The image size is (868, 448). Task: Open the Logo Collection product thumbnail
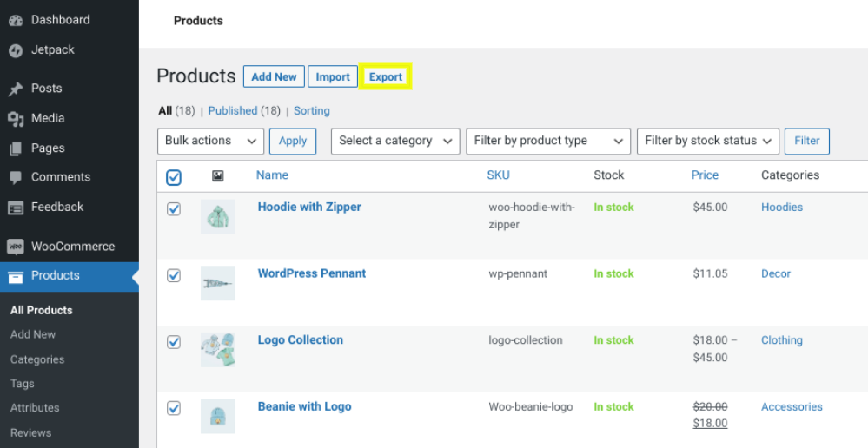click(217, 350)
